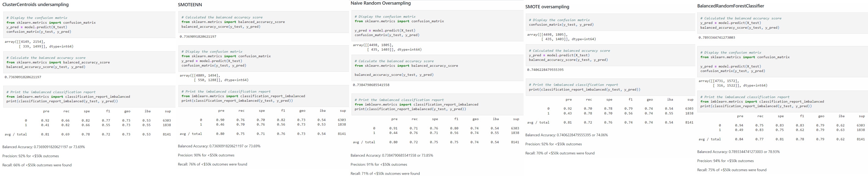The image size is (868, 176).
Task: Click the Balanced Accuracy summary line ending in 73.85%
Action: pyautogui.click(x=392, y=155)
